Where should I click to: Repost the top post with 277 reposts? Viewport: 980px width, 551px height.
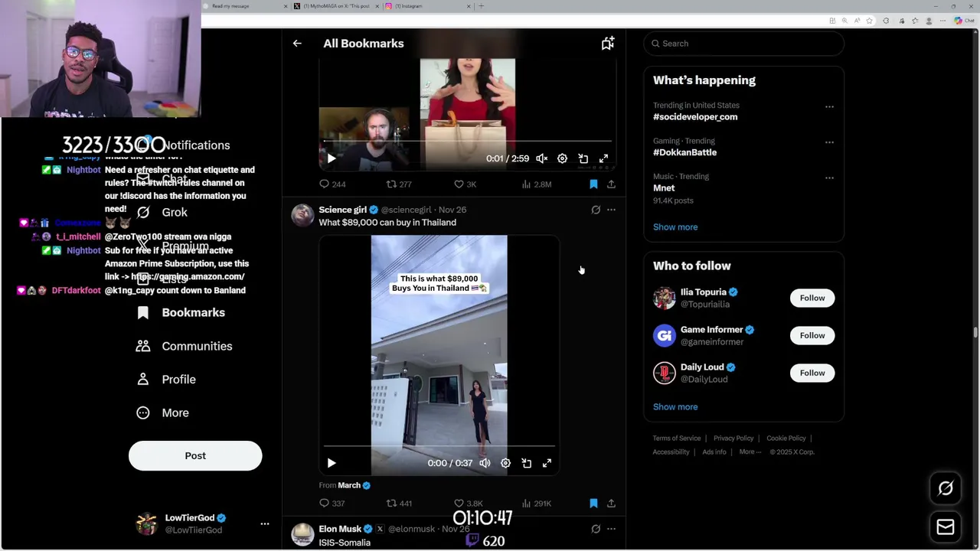tap(399, 184)
